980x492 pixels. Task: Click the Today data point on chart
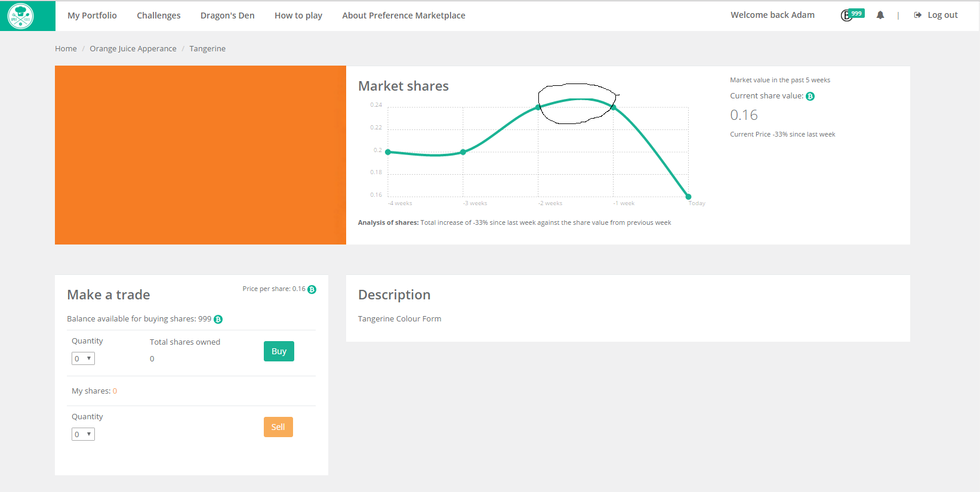pyautogui.click(x=688, y=197)
